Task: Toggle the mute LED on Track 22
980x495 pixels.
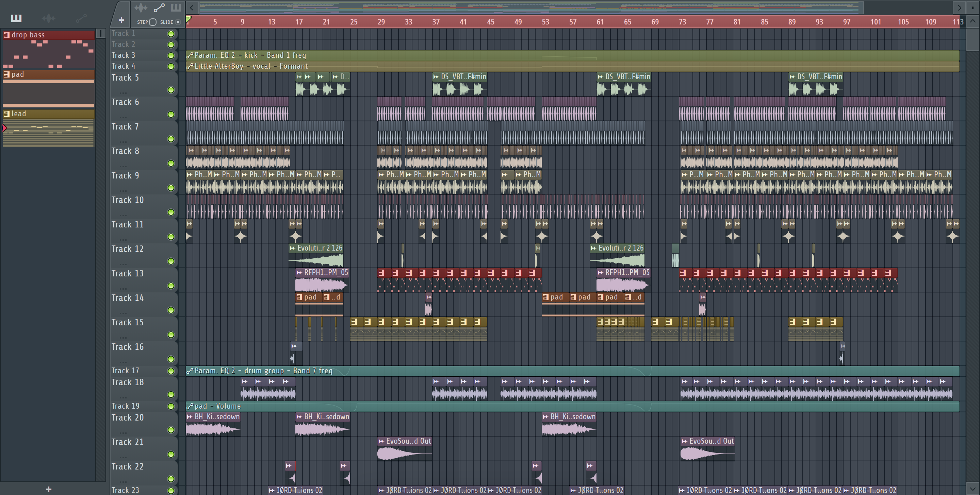Action: point(171,479)
